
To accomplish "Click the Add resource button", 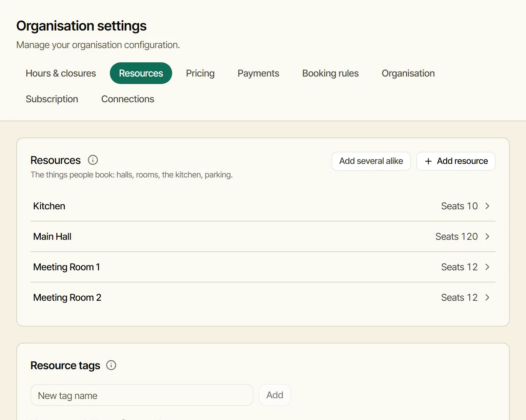I will click(456, 161).
